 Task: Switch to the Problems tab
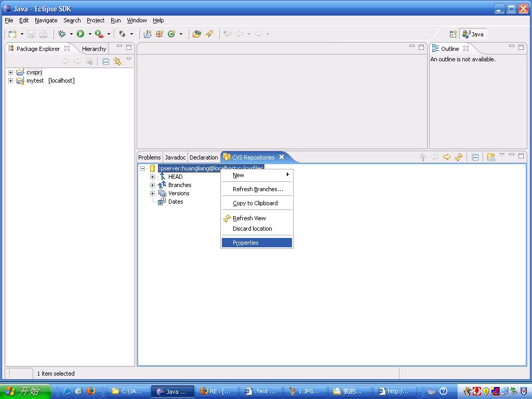point(149,157)
